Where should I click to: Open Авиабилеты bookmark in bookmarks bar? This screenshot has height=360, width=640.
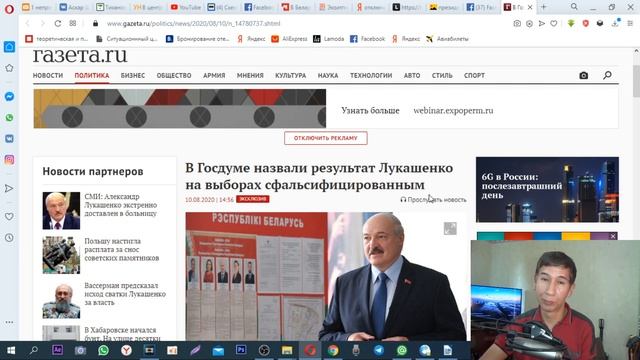coord(447,39)
